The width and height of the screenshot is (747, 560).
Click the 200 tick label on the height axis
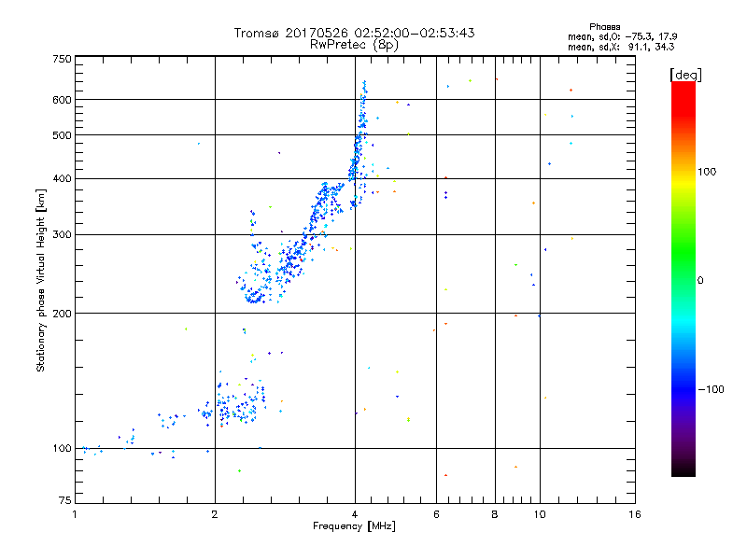pos(62,314)
